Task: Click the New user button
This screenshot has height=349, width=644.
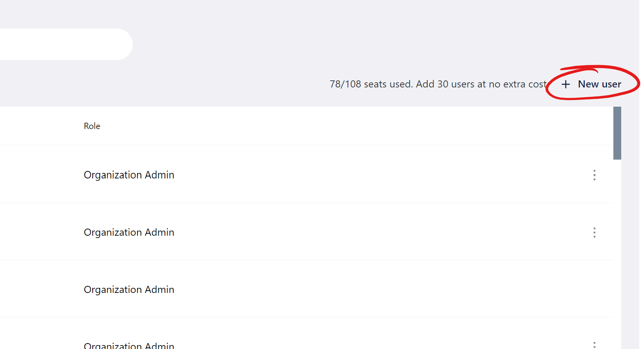Action: pyautogui.click(x=591, y=84)
